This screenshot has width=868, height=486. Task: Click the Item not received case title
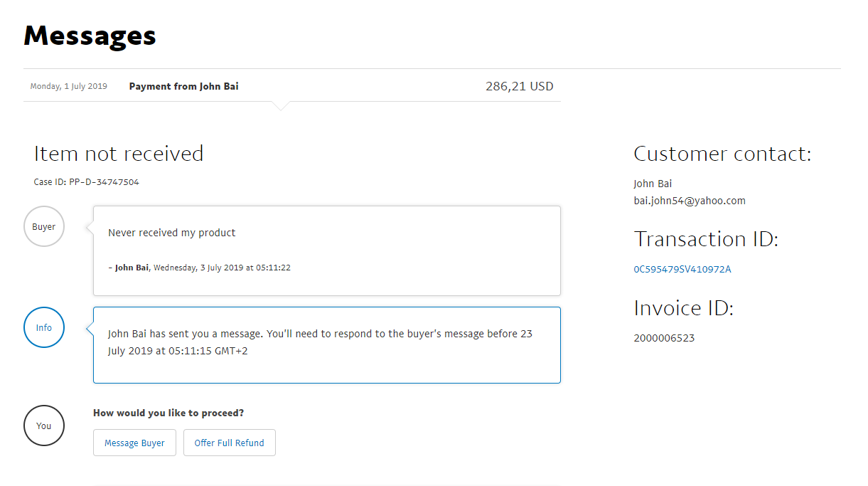point(119,154)
